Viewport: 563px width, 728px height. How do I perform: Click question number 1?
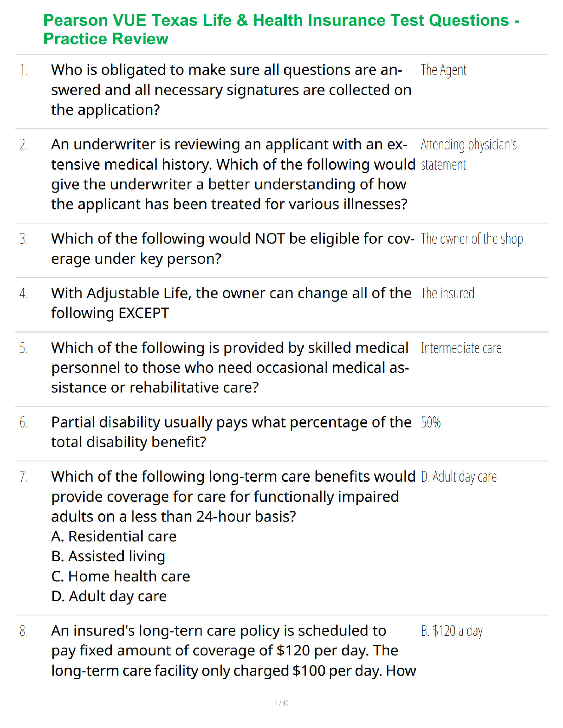click(24, 70)
